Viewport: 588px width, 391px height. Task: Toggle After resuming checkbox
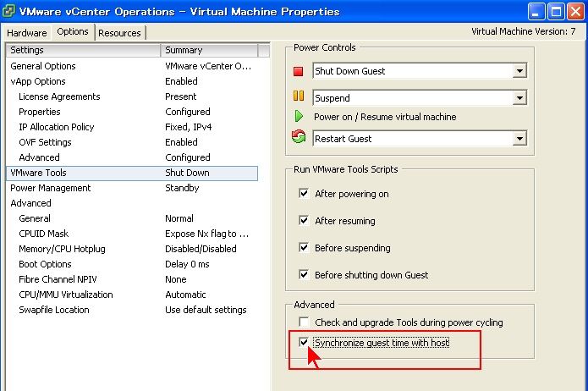(x=304, y=221)
